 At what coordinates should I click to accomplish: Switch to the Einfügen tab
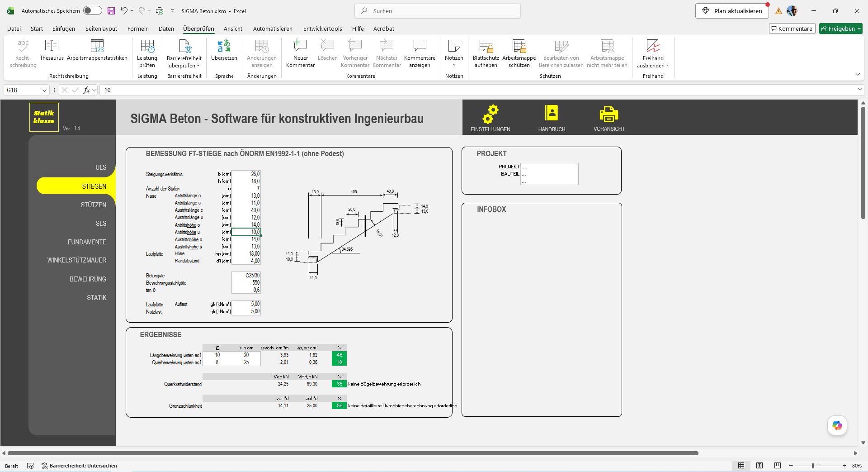64,29
